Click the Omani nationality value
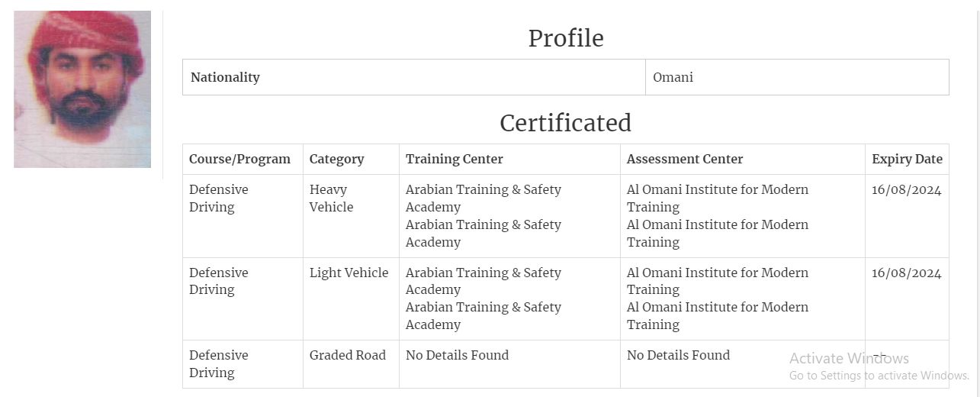 pos(673,77)
